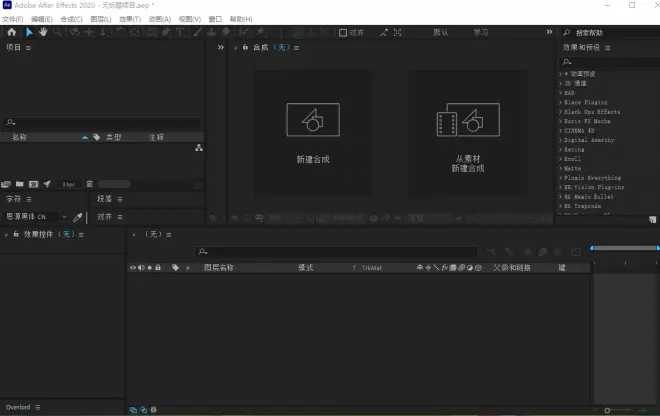Expand the panel group double chevron near viewer
Screen dimensions: 660x416
coord(221,47)
